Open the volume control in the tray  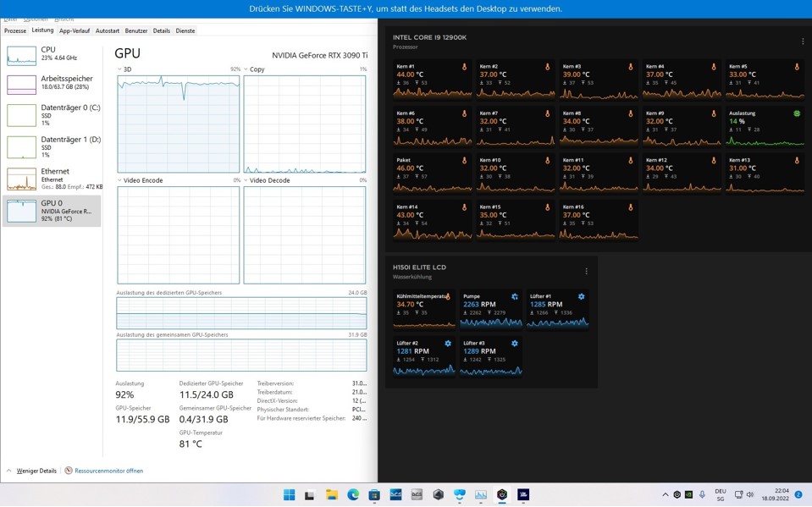pos(750,494)
